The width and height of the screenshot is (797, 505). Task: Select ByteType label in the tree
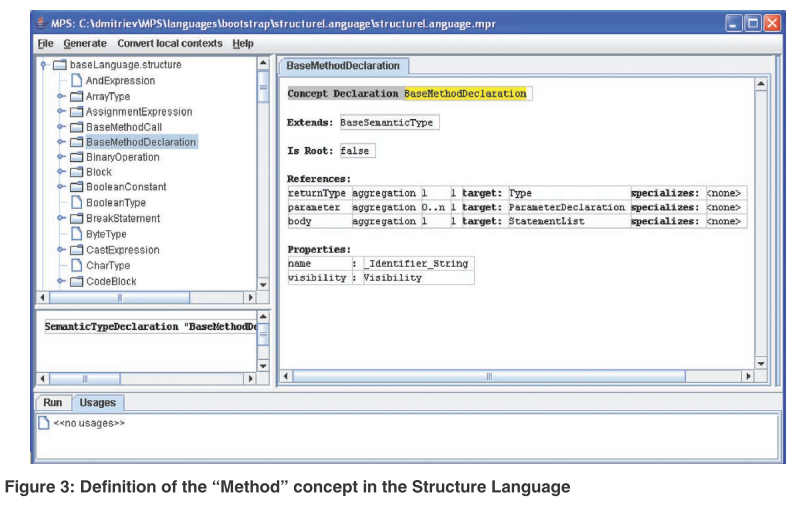pyautogui.click(x=106, y=234)
